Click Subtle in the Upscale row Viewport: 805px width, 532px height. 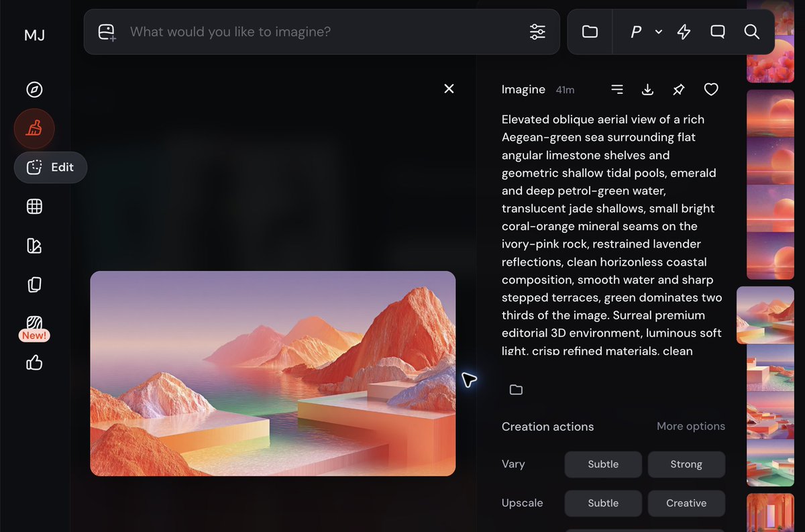(x=603, y=503)
